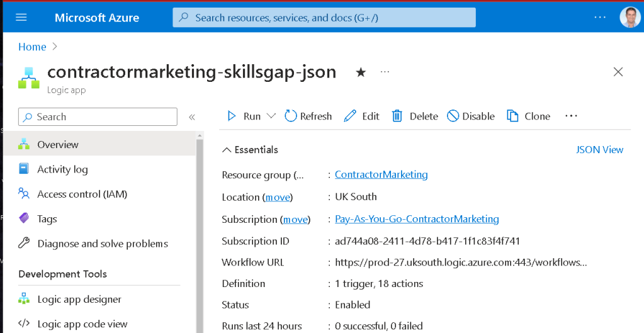
Task: Open JSON View
Action: pos(600,149)
